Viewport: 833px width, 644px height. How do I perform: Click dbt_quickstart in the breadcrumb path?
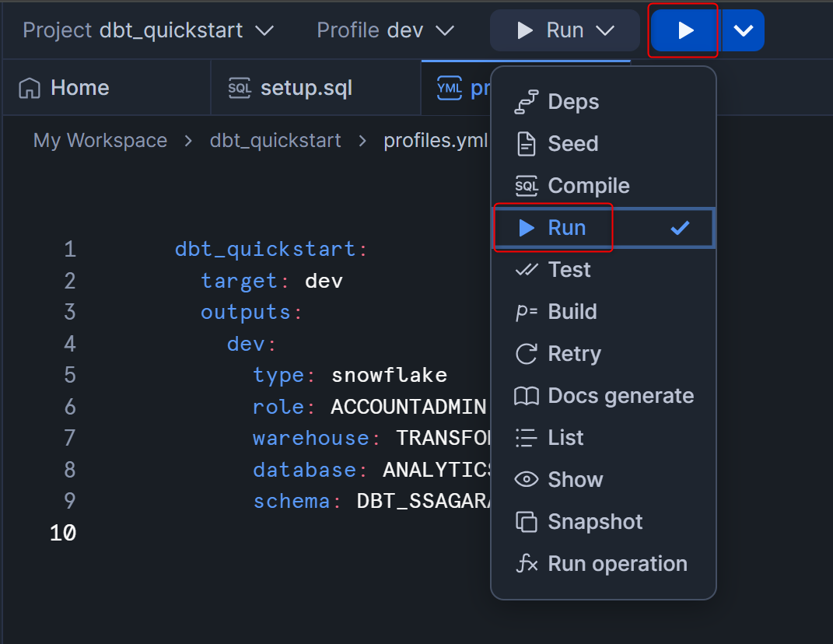pos(275,141)
